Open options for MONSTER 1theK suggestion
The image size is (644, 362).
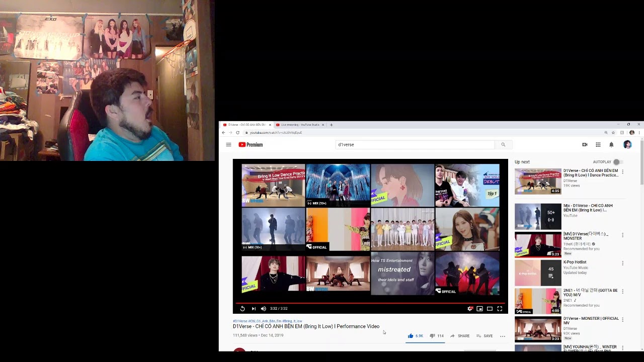(x=622, y=235)
